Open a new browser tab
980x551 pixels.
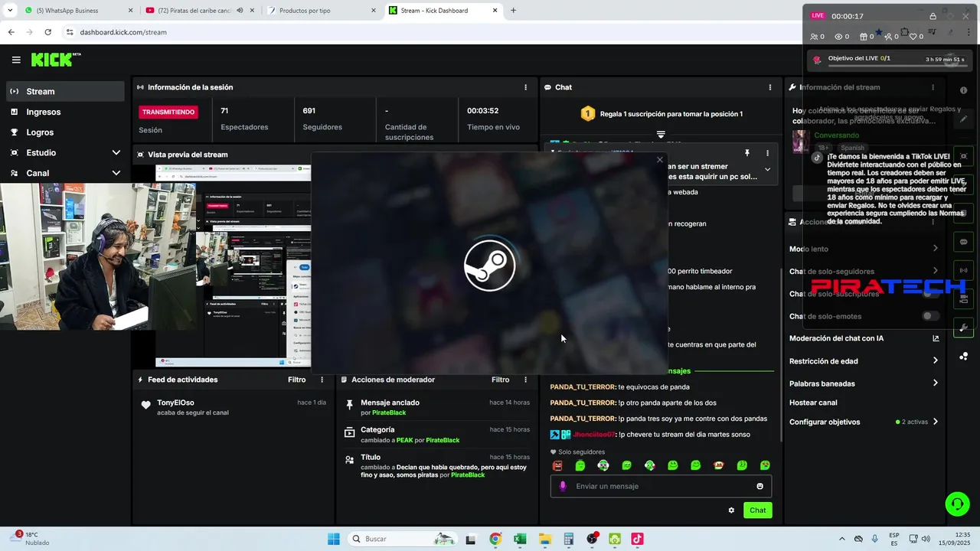(x=513, y=11)
